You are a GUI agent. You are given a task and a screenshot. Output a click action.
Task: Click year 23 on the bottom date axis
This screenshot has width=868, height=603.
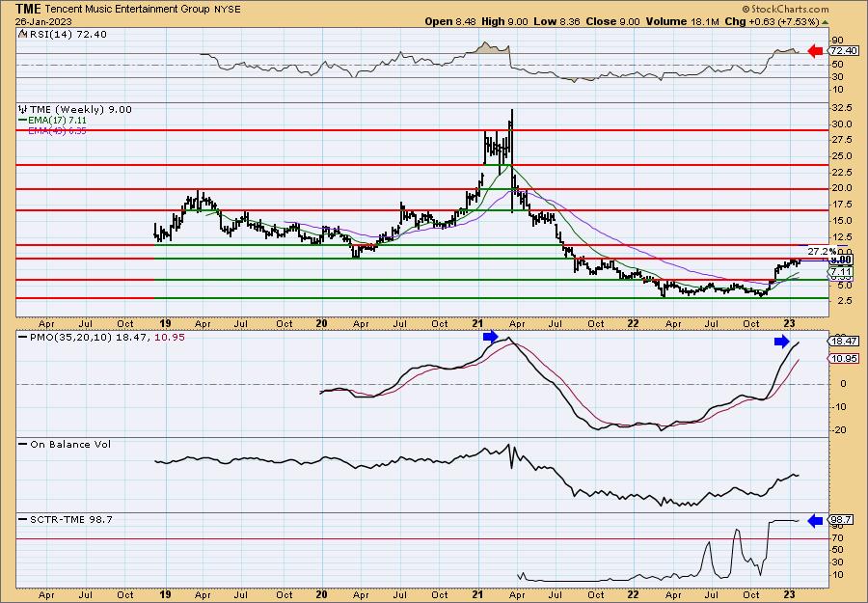point(790,594)
